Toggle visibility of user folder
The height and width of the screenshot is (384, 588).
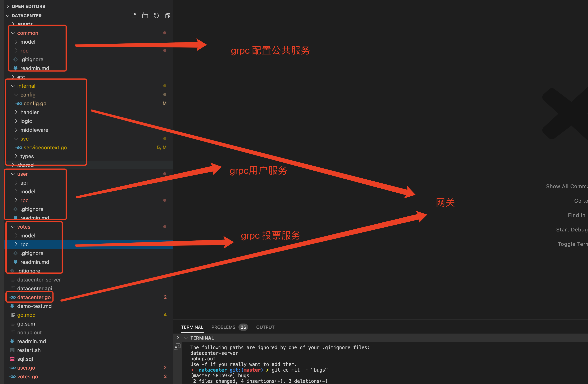coord(12,174)
